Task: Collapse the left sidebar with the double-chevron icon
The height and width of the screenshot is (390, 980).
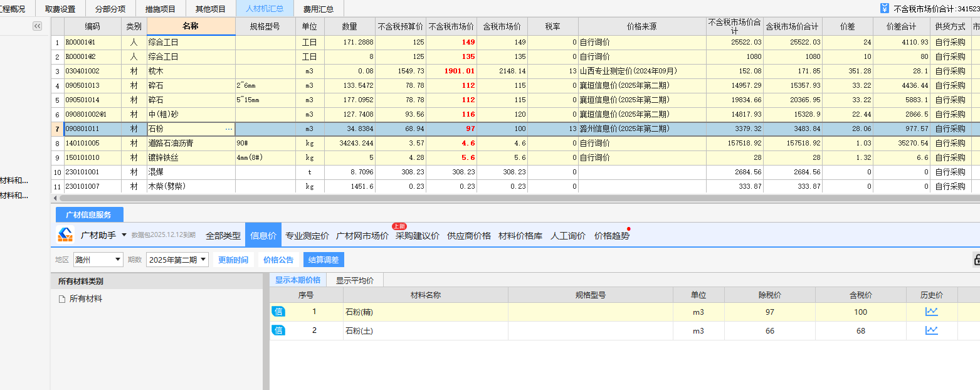Action: tap(37, 26)
